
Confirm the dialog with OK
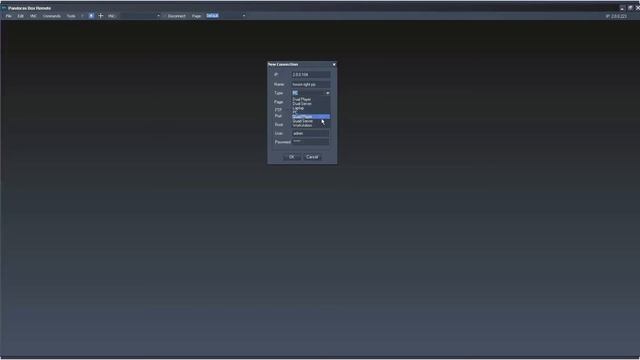pos(291,157)
